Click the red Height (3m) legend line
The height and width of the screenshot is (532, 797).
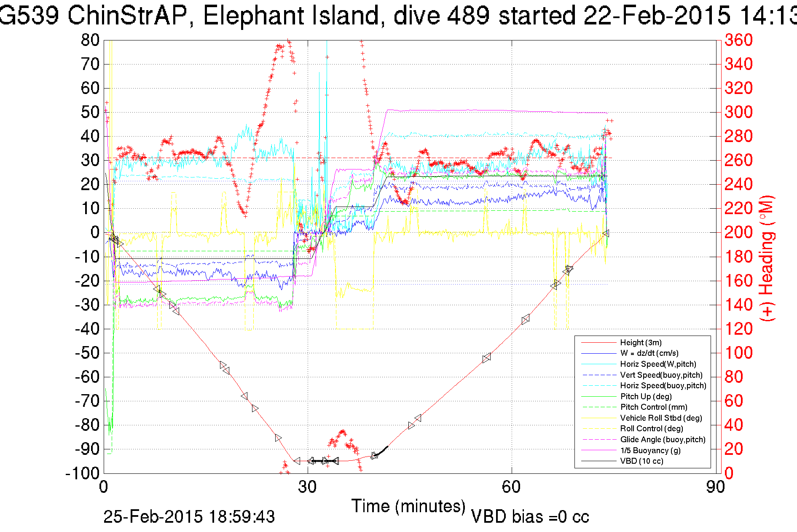(598, 343)
